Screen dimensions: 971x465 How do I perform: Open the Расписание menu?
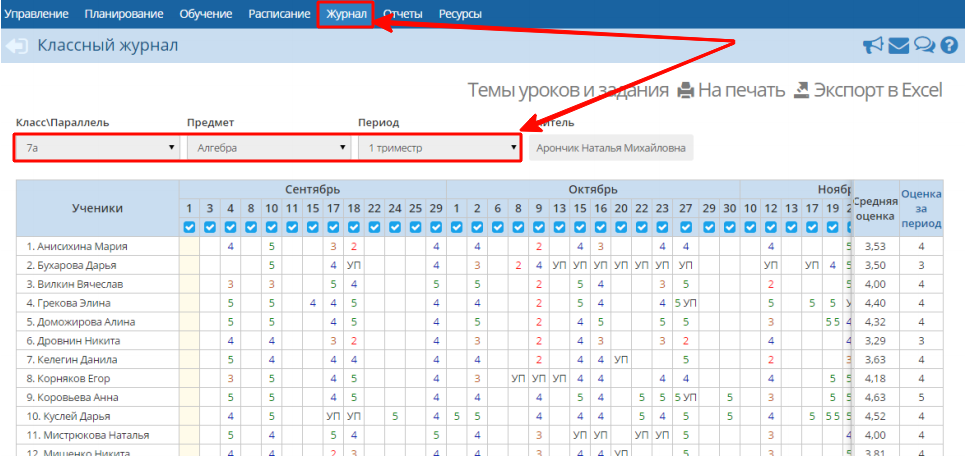(x=279, y=14)
